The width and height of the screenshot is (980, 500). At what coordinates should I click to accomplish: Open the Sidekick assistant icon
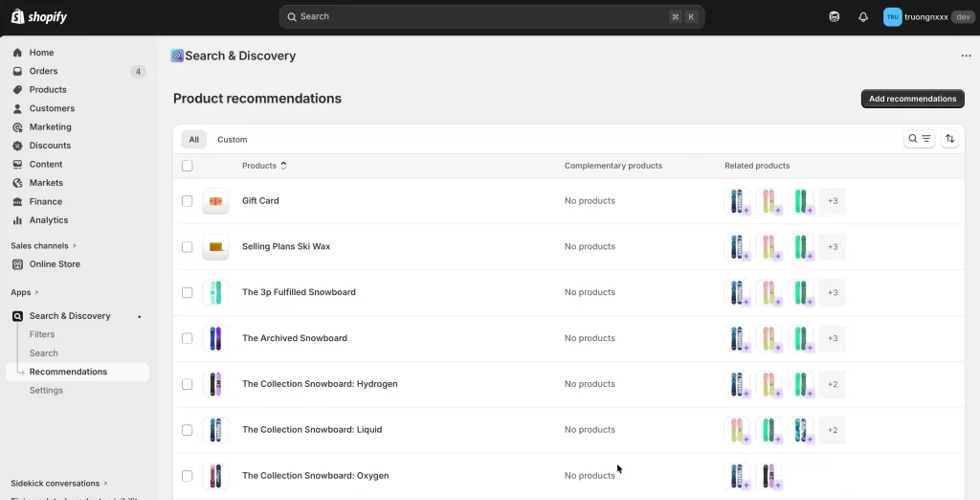pyautogui.click(x=835, y=17)
